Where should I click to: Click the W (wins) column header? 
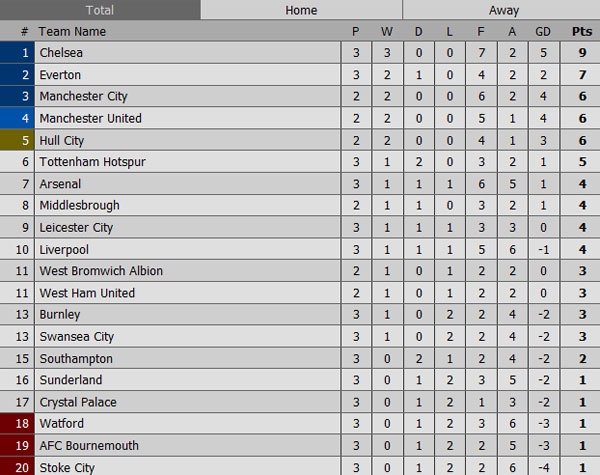(x=389, y=31)
